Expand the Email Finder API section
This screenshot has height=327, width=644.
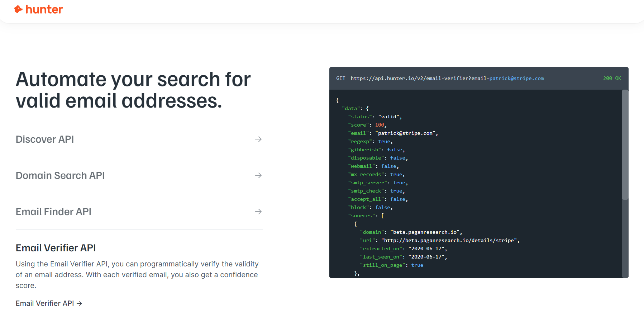[139, 212]
